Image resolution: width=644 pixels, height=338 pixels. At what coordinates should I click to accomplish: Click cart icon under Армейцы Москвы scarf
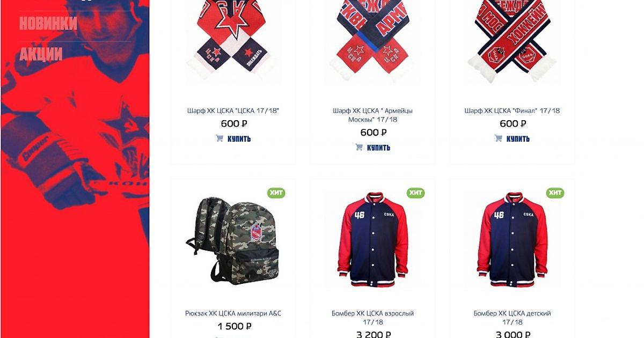tap(359, 148)
